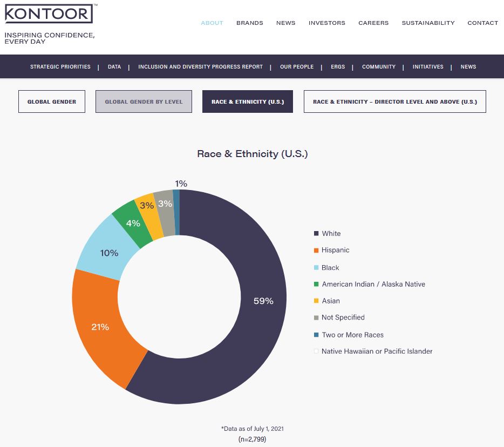Open the Contact page
The height and width of the screenshot is (447, 504).
click(x=482, y=23)
